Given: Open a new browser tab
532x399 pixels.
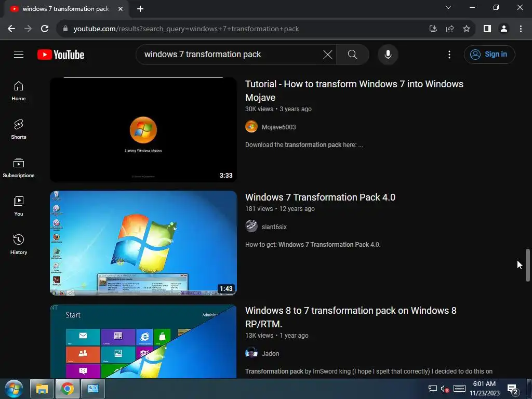Looking at the screenshot, I should [x=140, y=9].
